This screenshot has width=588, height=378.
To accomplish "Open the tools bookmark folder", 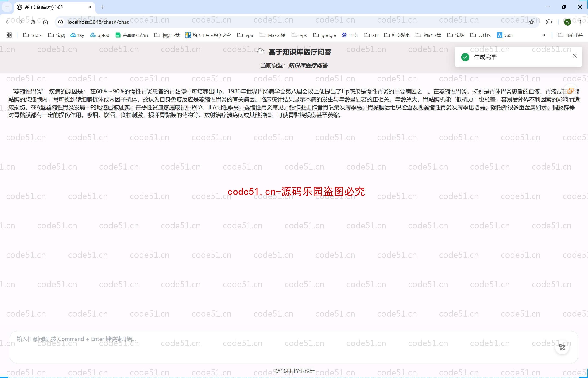I will pyautogui.click(x=32, y=35).
